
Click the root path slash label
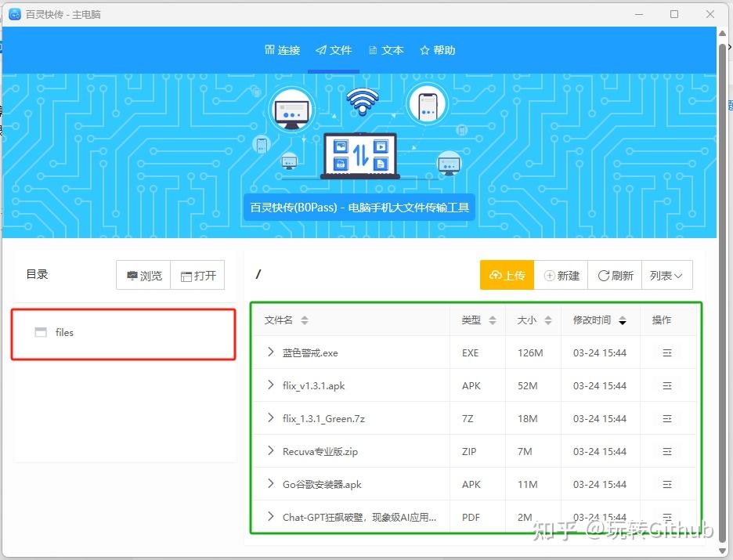[x=258, y=274]
